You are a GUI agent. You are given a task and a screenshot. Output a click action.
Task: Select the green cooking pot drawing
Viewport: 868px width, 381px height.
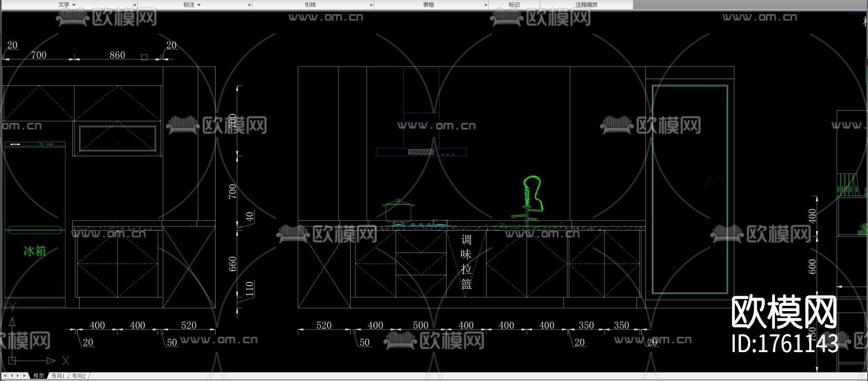coord(398,210)
